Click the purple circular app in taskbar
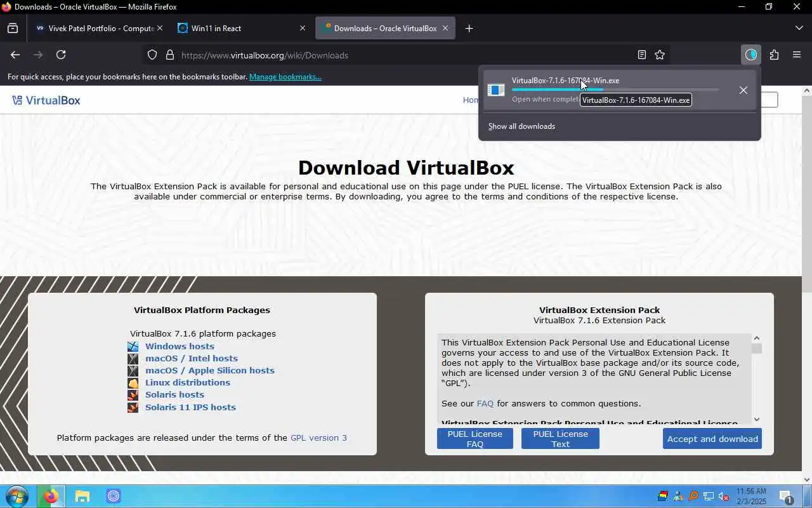 click(114, 496)
